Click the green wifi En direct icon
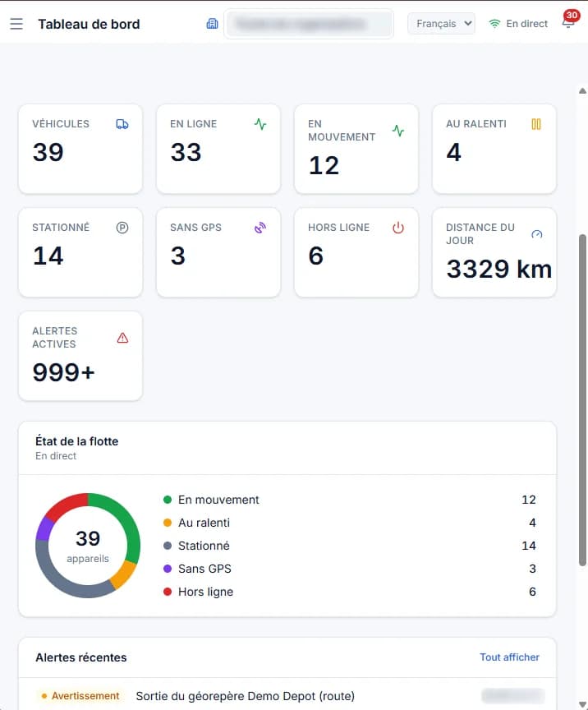Screen dimensions: 588x710 pyautogui.click(x=494, y=24)
